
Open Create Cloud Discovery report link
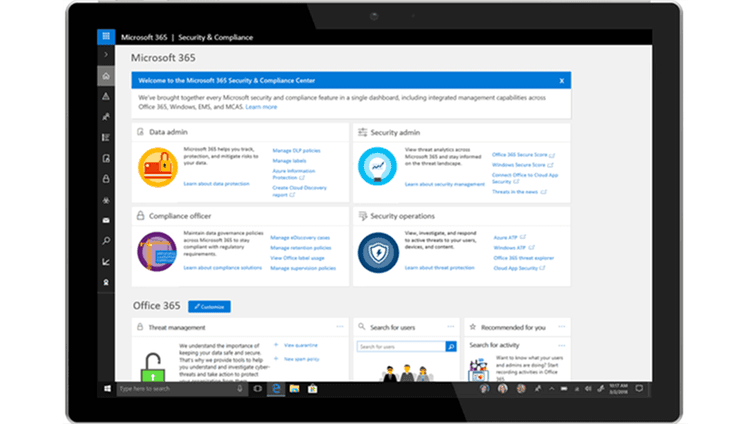[299, 191]
